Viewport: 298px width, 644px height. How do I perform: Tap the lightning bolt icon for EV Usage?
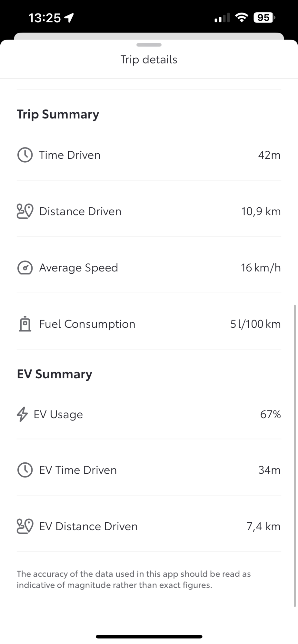coord(22,414)
